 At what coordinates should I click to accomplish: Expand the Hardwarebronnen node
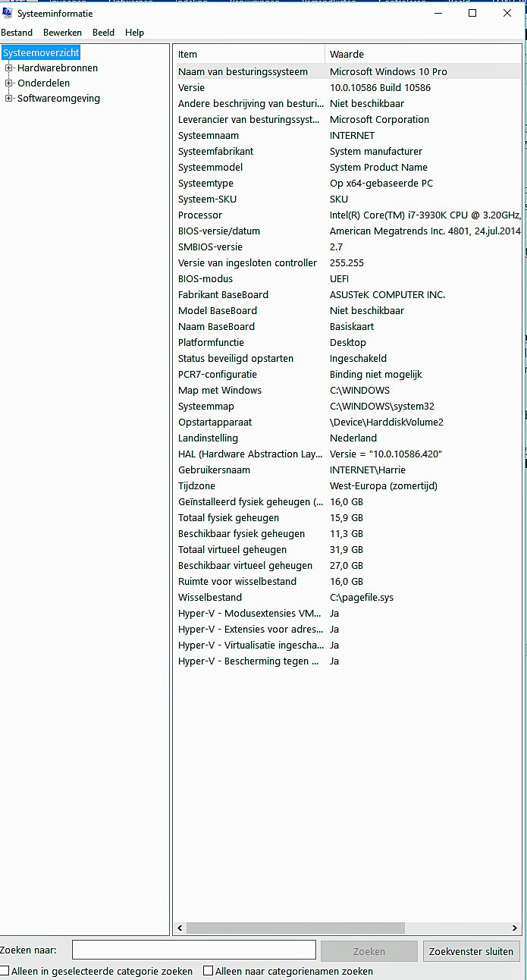click(x=9, y=68)
